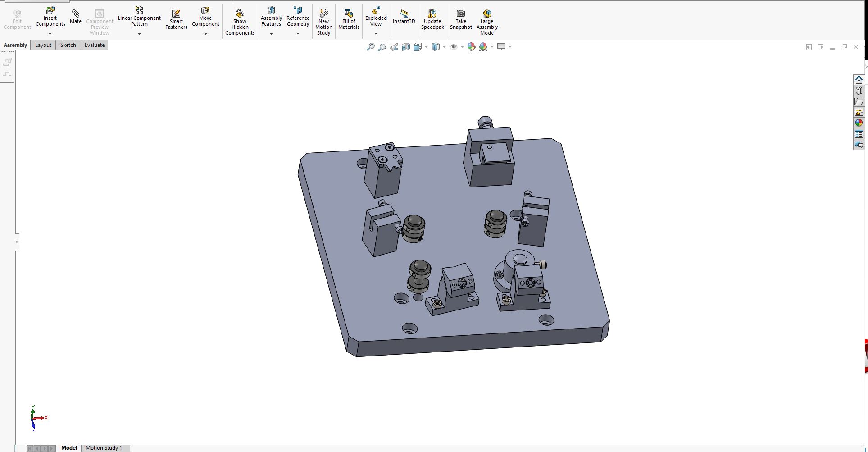The image size is (868, 452).
Task: Click Apply Scene icon
Action: click(x=483, y=47)
